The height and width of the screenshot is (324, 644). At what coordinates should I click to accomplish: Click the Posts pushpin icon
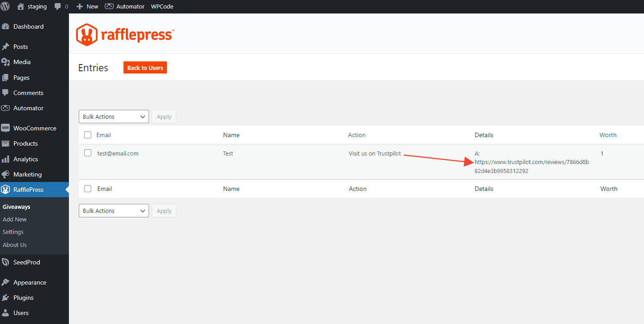(x=6, y=47)
